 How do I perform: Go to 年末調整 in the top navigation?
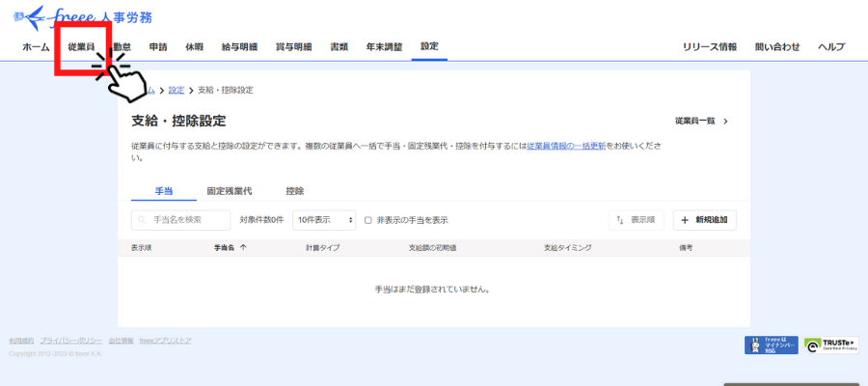coord(384,46)
